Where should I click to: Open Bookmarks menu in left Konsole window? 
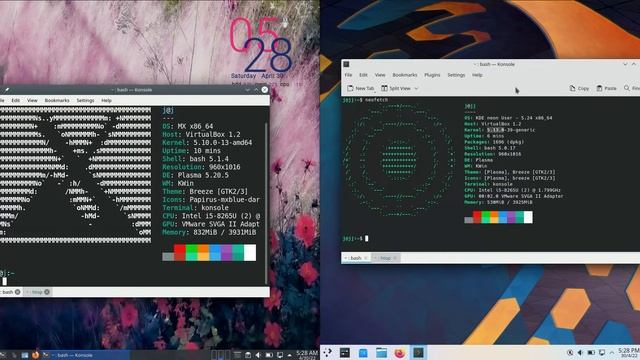point(57,100)
